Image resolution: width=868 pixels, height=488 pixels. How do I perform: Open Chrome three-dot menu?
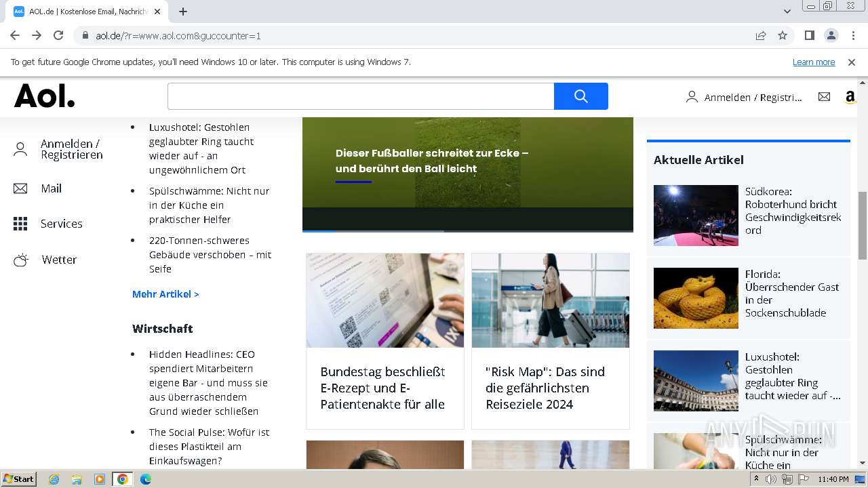tap(853, 35)
